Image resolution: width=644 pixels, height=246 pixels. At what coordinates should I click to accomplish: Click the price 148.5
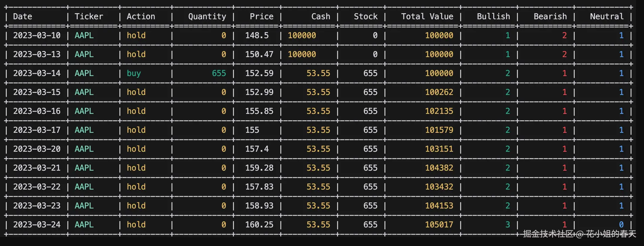pyautogui.click(x=257, y=35)
